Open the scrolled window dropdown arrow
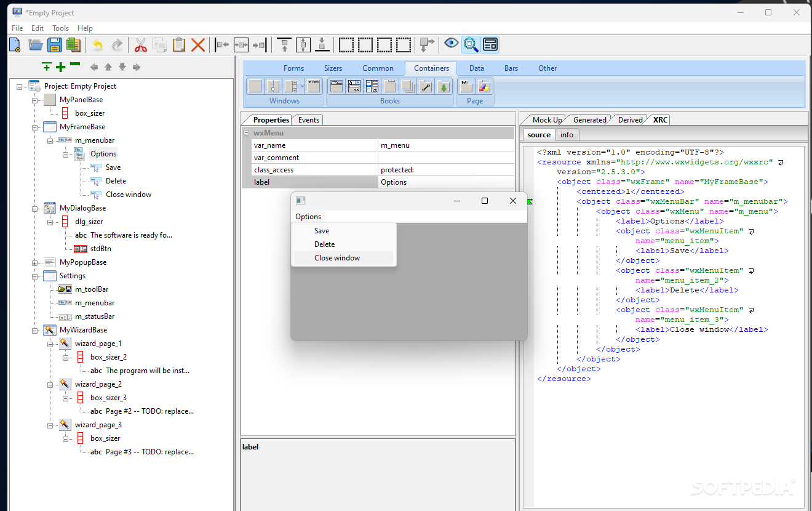 tap(302, 86)
